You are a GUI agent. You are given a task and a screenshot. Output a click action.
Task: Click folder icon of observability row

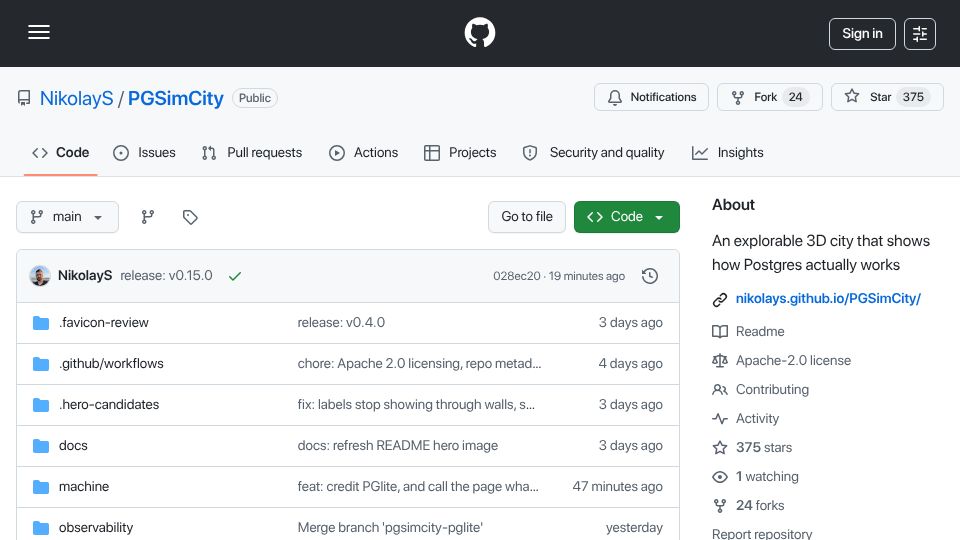(x=41, y=528)
